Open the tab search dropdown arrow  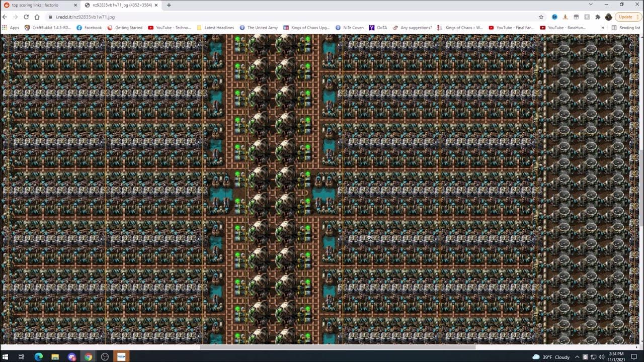coord(590,5)
